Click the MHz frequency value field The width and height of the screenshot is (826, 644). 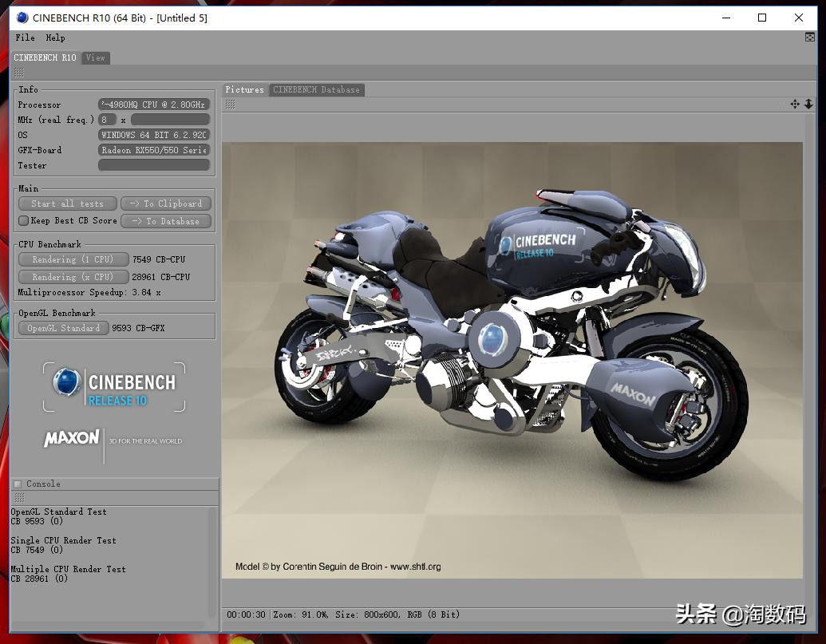pyautogui.click(x=170, y=120)
